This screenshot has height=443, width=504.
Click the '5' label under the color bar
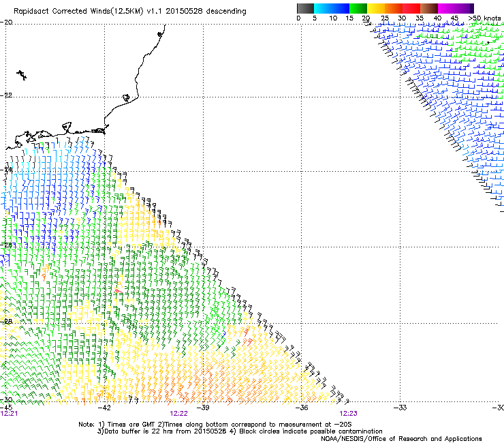click(315, 18)
